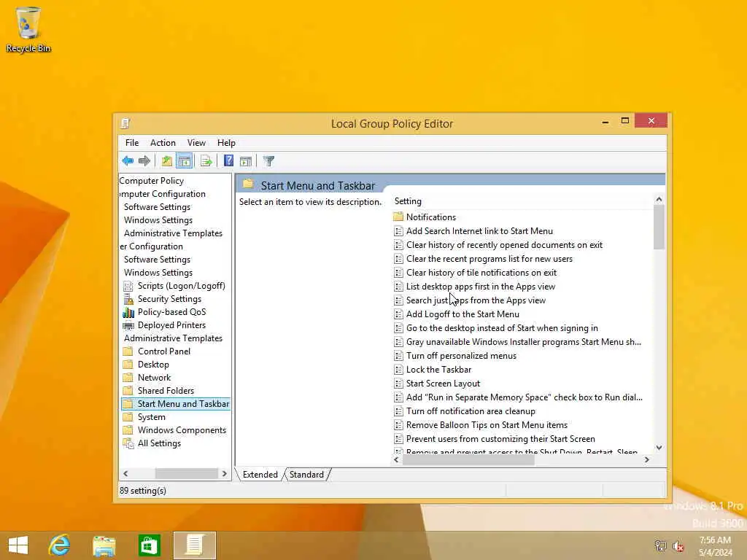This screenshot has height=560, width=747.
Task: Click the tree pane scroll left arrow
Action: click(125, 474)
